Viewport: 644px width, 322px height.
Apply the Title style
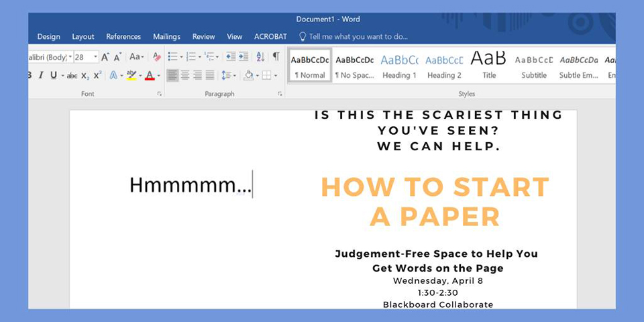pos(489,65)
